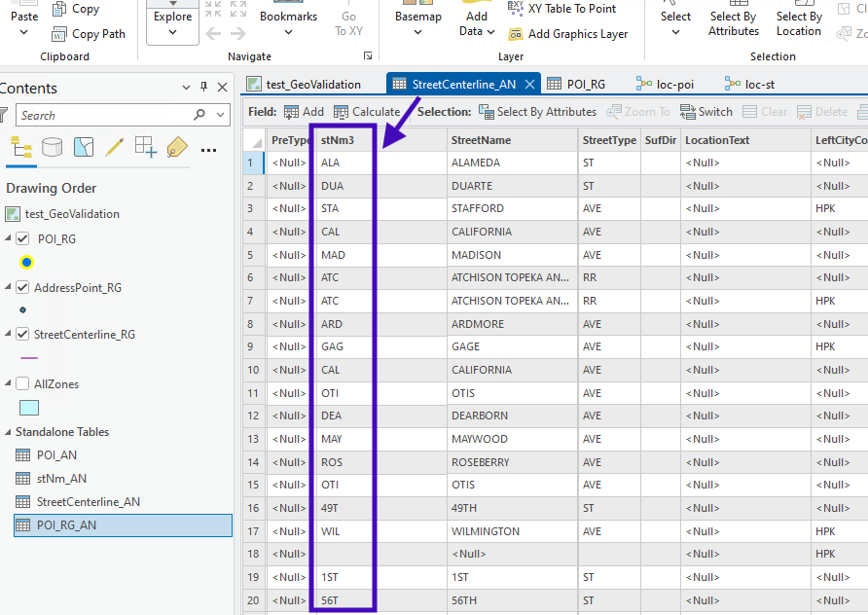Enable the AllZones layer checkbox
Image resolution: width=868 pixels, height=615 pixels.
[x=23, y=383]
